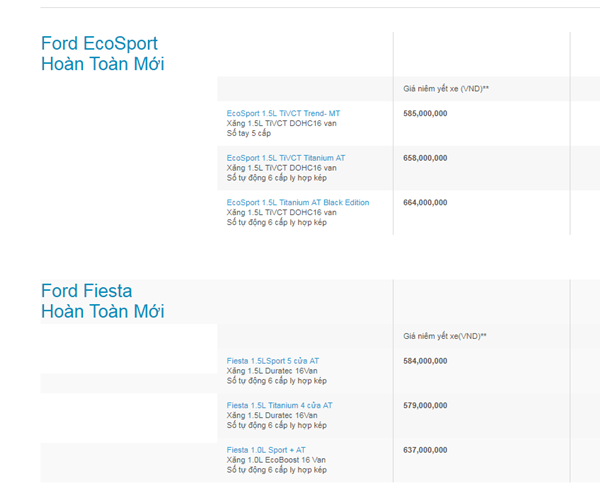Screen dimensions: 600x490
Task: Select Fiesta 1.5L Titanium 4 cửa AT link
Action: (279, 406)
